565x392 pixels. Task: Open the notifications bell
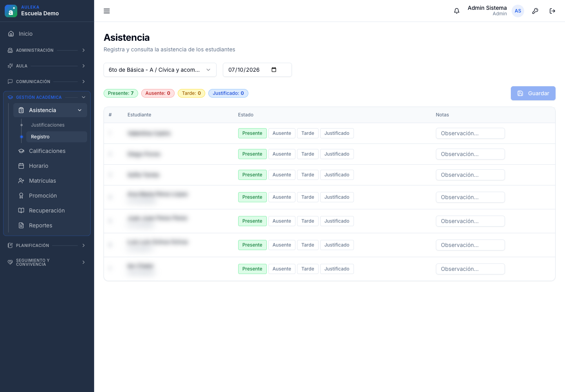(x=457, y=11)
